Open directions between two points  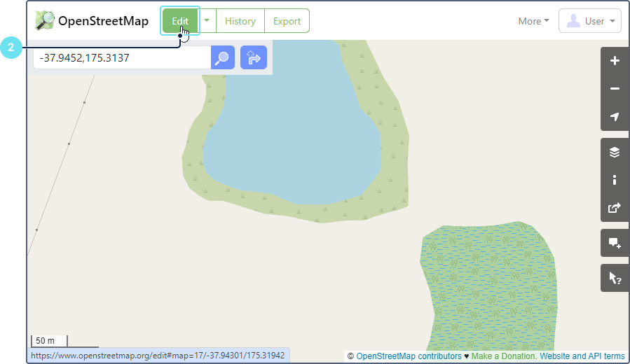(x=253, y=58)
